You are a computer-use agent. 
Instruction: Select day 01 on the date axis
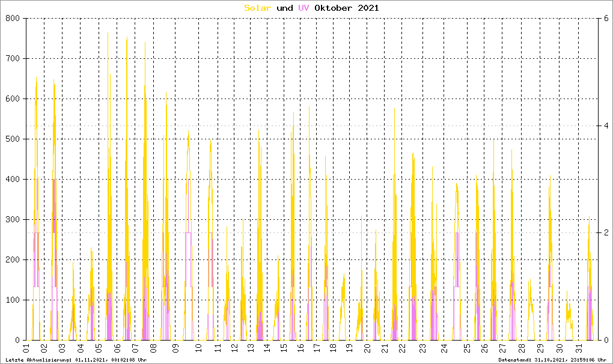pos(26,348)
